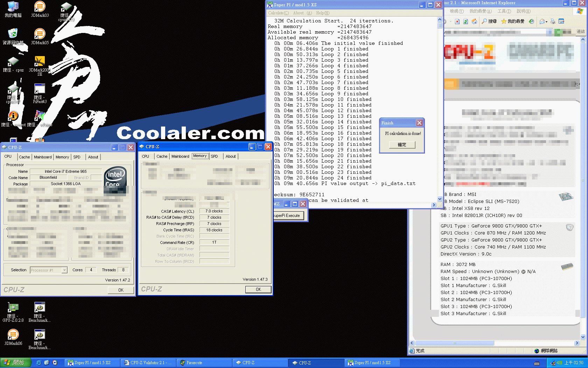Image resolution: width=588 pixels, height=368 pixels.
Task: Click the Print icon in IE toolbar
Action: (553, 21)
